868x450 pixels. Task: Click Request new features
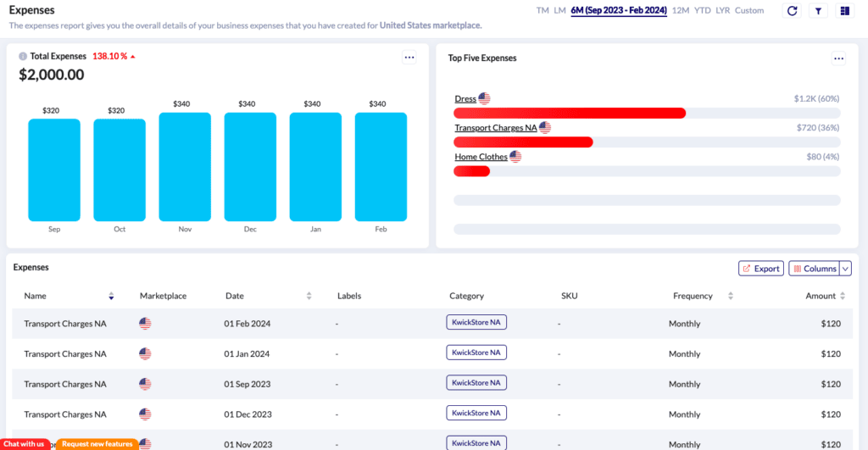[x=97, y=444]
